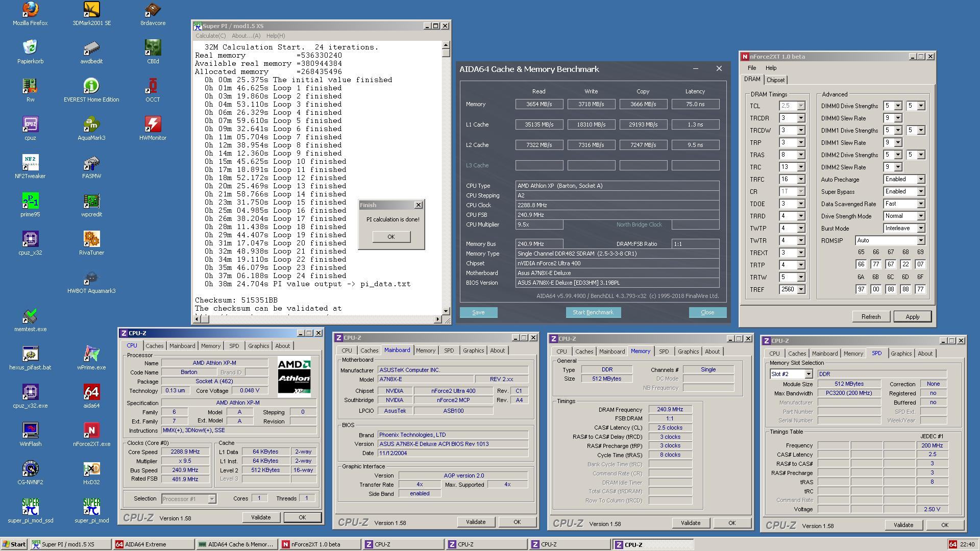980x551 pixels.
Task: Open the Burst Mode Interleave dropdown
Action: 921,229
